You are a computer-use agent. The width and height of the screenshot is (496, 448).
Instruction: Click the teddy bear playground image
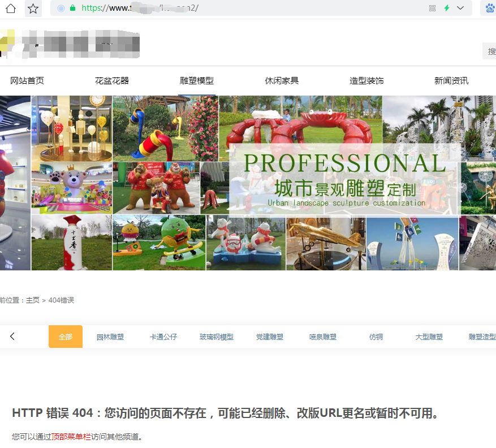point(72,188)
